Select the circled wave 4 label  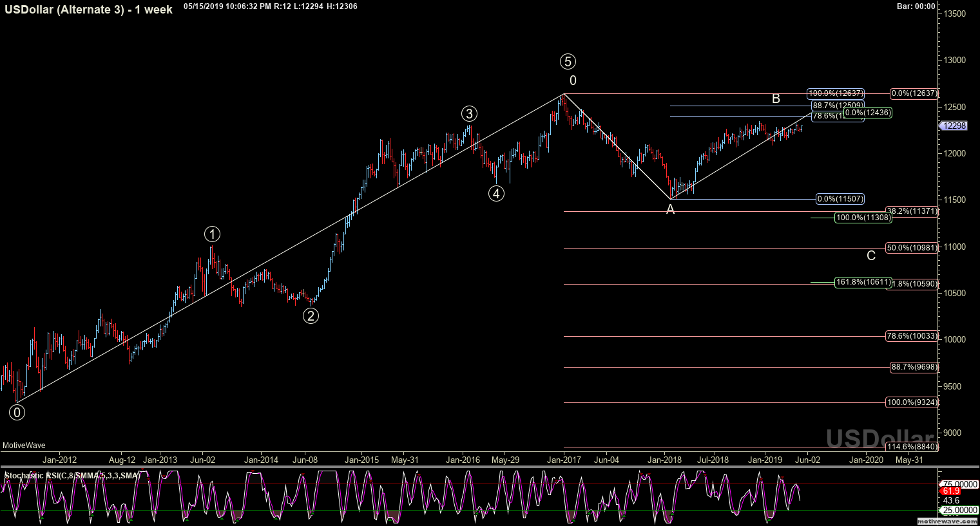496,193
